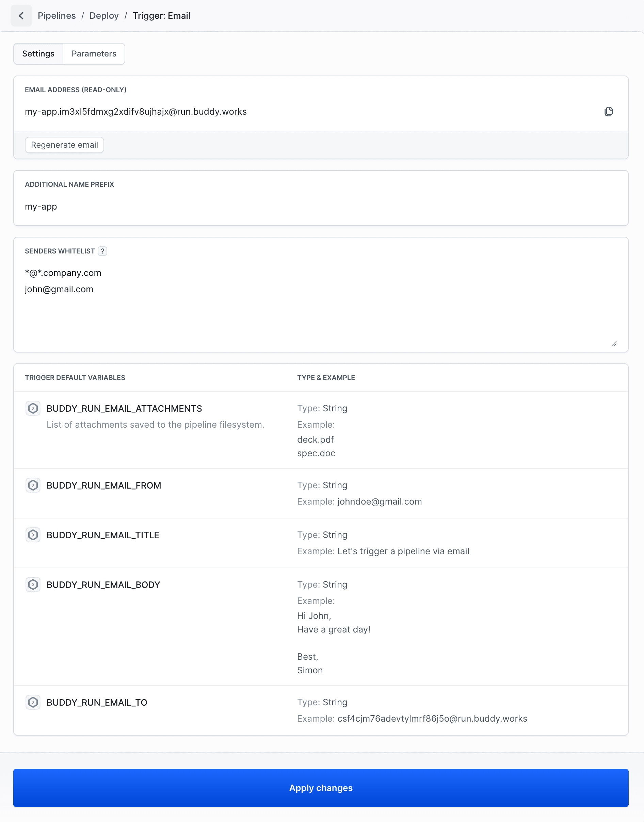
Task: Click the BUDDY_RUN_EMAIL_BODY variable icon
Action: click(x=33, y=585)
